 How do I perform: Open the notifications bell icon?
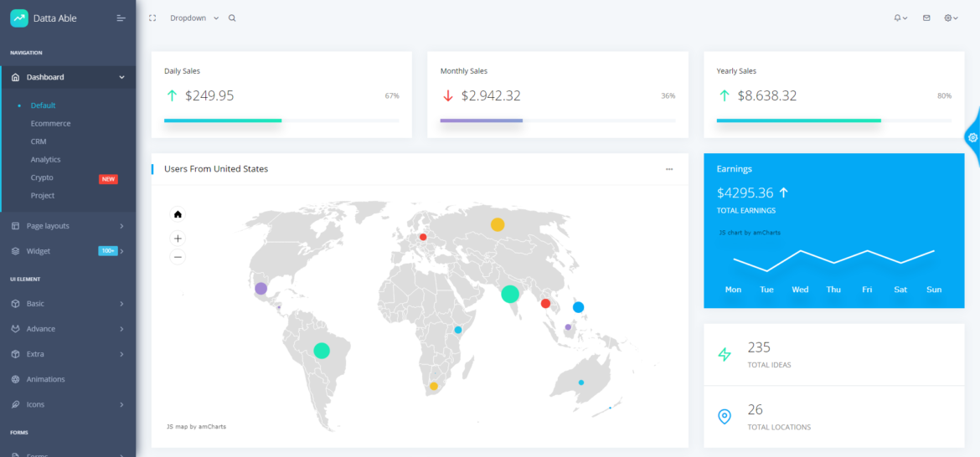coord(898,18)
